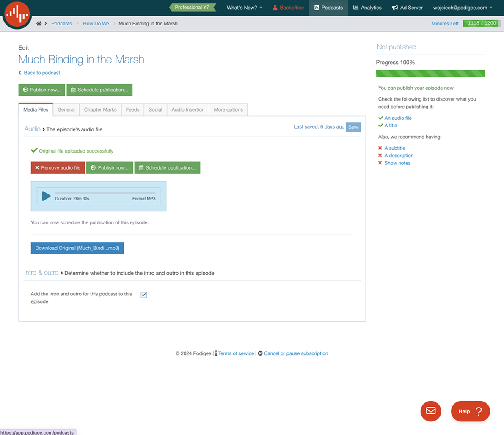This screenshot has height=435, width=504.
Task: Click 'Last saved: 6 days ago' text
Action: pyautogui.click(x=319, y=127)
